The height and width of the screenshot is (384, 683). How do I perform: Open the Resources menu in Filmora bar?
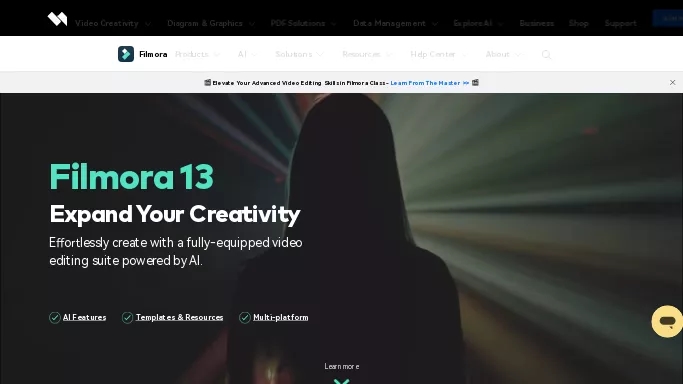click(367, 54)
